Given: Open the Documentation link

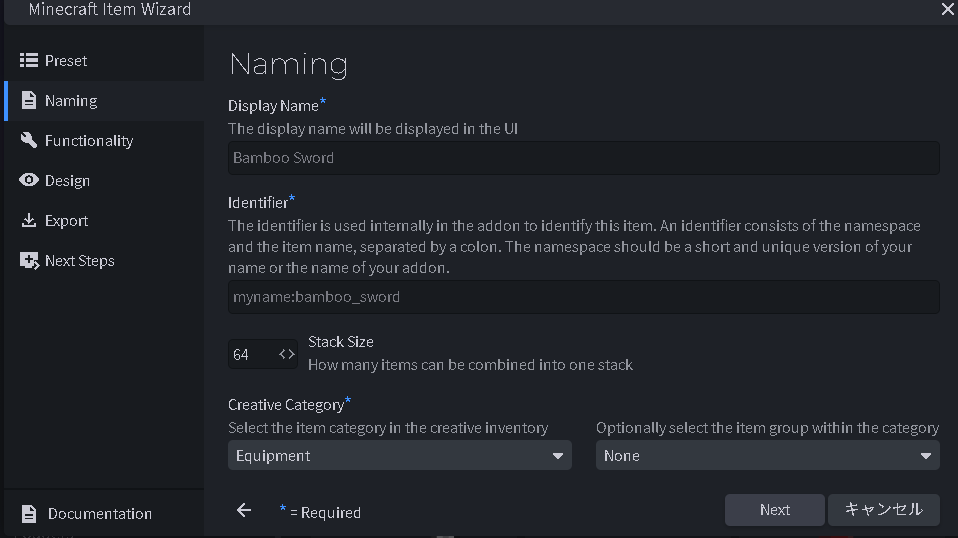Looking at the screenshot, I should [x=104, y=514].
